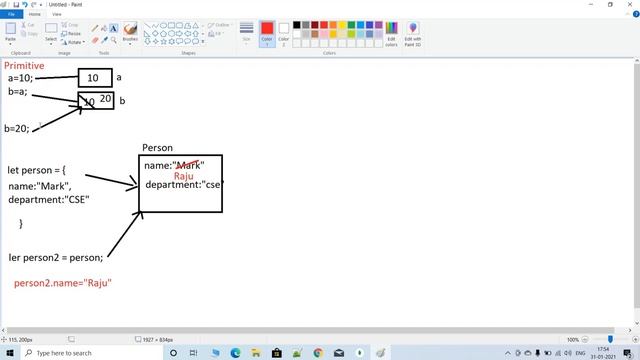Viewport: 640px width, 360px height.
Task: Click the horizontal scrollbar
Action: (310, 330)
